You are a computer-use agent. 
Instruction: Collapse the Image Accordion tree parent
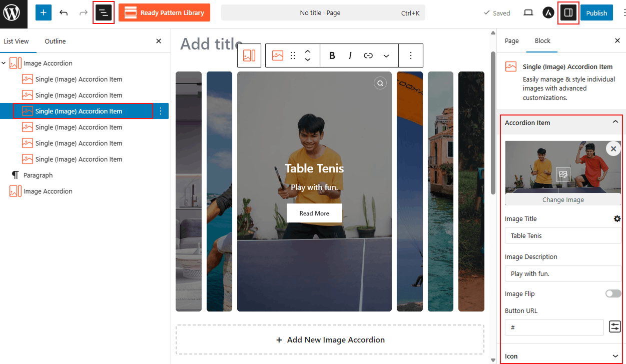(4, 63)
